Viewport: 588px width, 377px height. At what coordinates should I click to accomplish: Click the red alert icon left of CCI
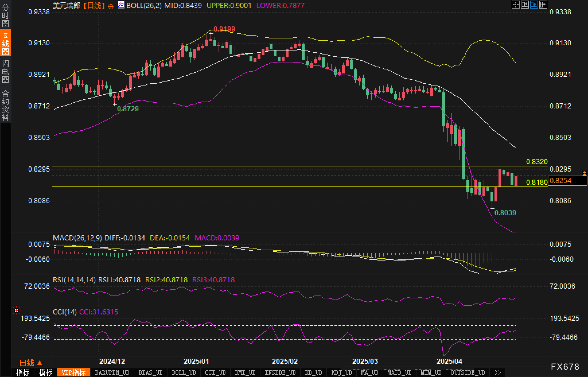(x=17, y=310)
